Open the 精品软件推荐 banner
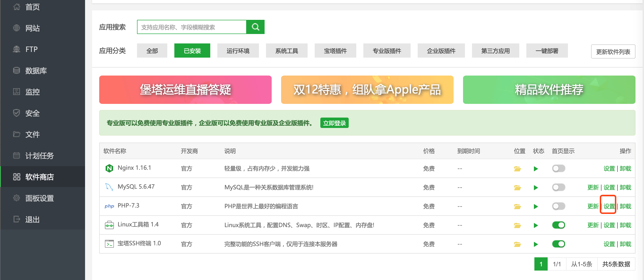This screenshot has width=644, height=280. click(549, 90)
